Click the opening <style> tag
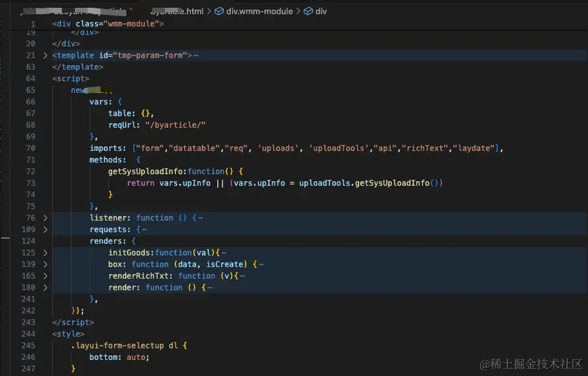 pos(68,334)
